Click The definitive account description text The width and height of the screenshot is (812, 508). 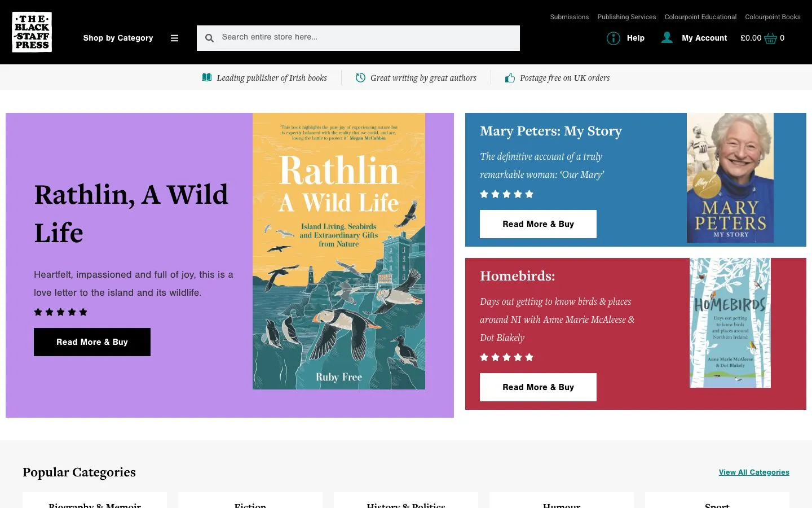coord(542,165)
